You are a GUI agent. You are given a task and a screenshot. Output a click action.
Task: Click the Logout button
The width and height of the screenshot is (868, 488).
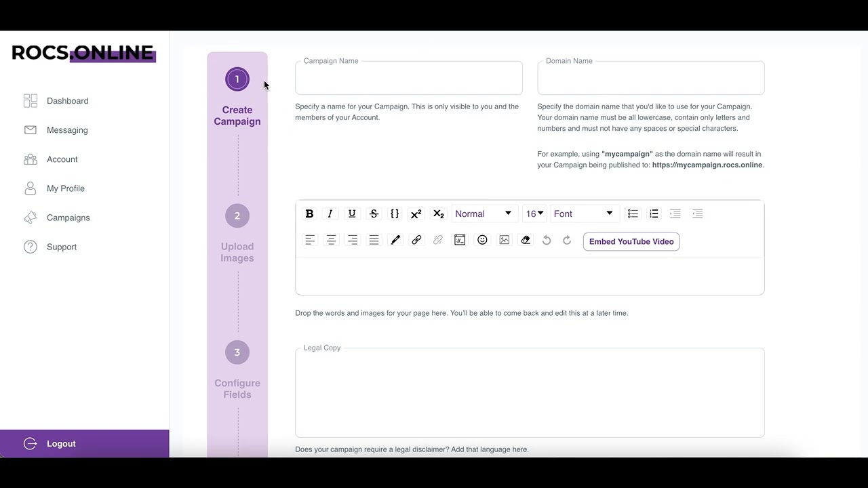pos(84,443)
